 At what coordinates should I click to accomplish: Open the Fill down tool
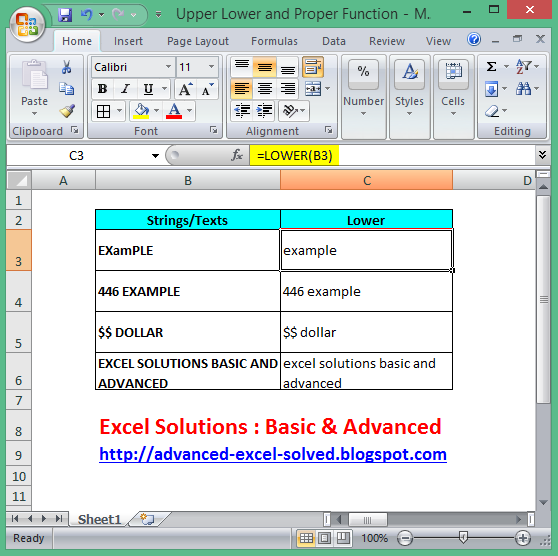491,89
